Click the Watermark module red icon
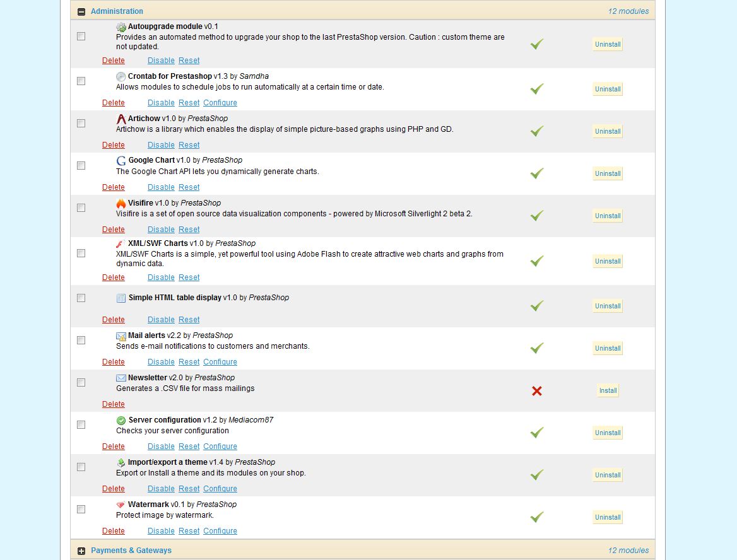Image resolution: width=737 pixels, height=560 pixels. tap(121, 505)
